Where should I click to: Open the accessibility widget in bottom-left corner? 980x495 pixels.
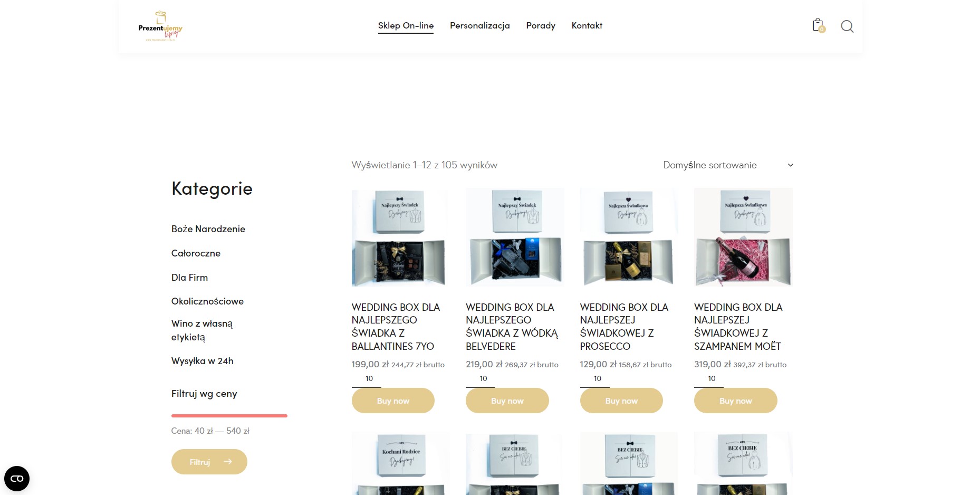click(17, 478)
